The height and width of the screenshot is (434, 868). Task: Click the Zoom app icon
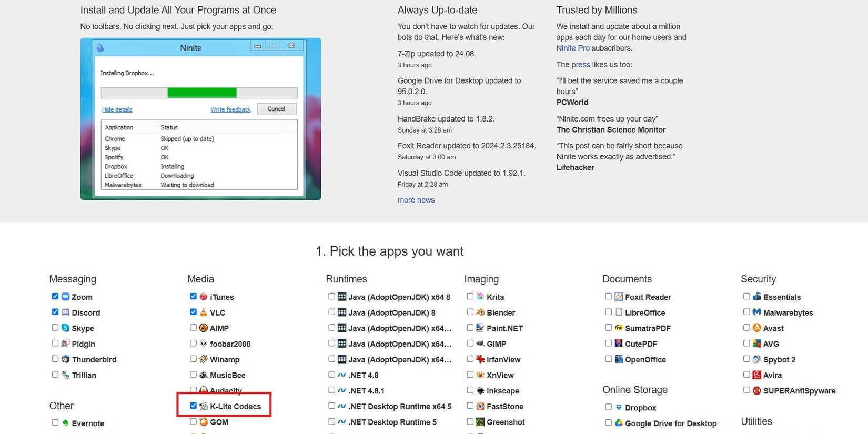[x=66, y=297]
